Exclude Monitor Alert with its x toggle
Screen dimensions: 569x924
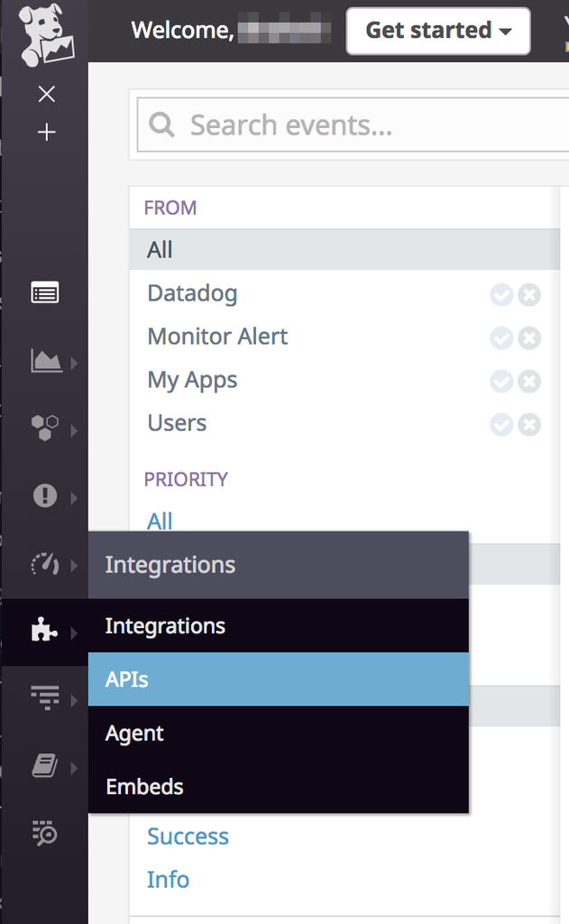coord(529,337)
